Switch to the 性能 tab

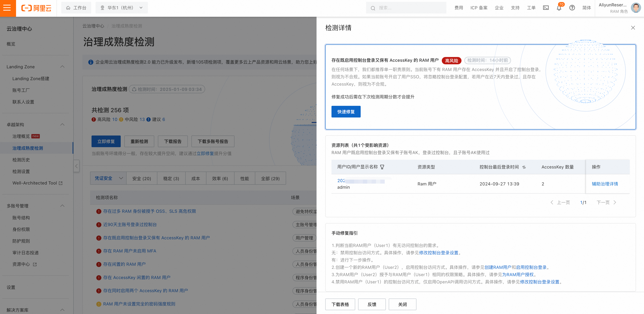pyautogui.click(x=245, y=178)
